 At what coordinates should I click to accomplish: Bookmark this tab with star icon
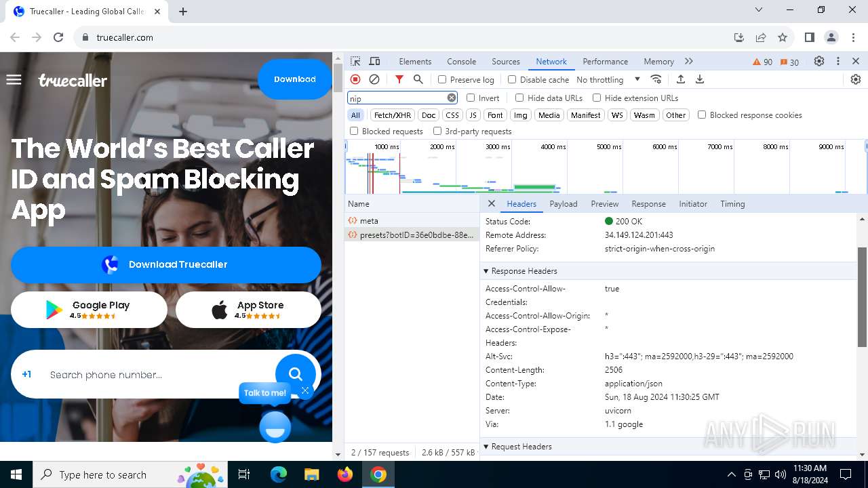[783, 37]
